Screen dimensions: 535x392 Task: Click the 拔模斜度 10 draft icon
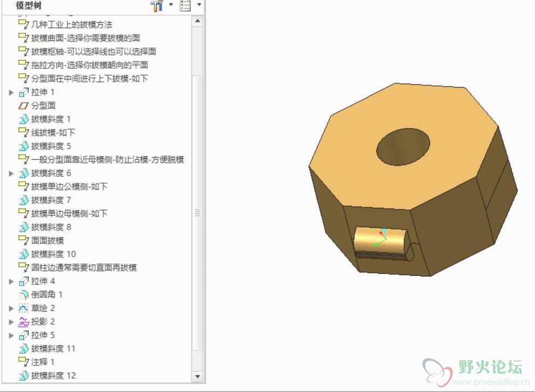click(24, 254)
